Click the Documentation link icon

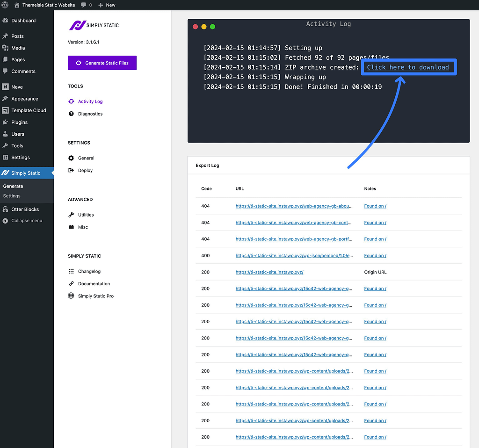pos(71,283)
